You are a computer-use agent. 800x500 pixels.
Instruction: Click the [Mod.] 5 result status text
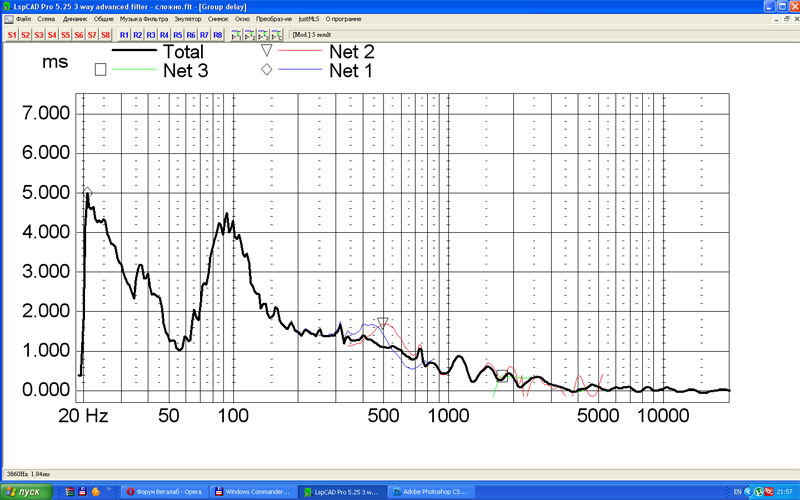coord(312,35)
